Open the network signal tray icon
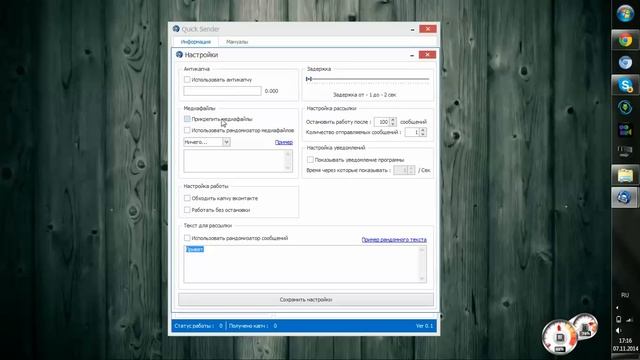This screenshot has width=640, height=360. [x=630, y=320]
